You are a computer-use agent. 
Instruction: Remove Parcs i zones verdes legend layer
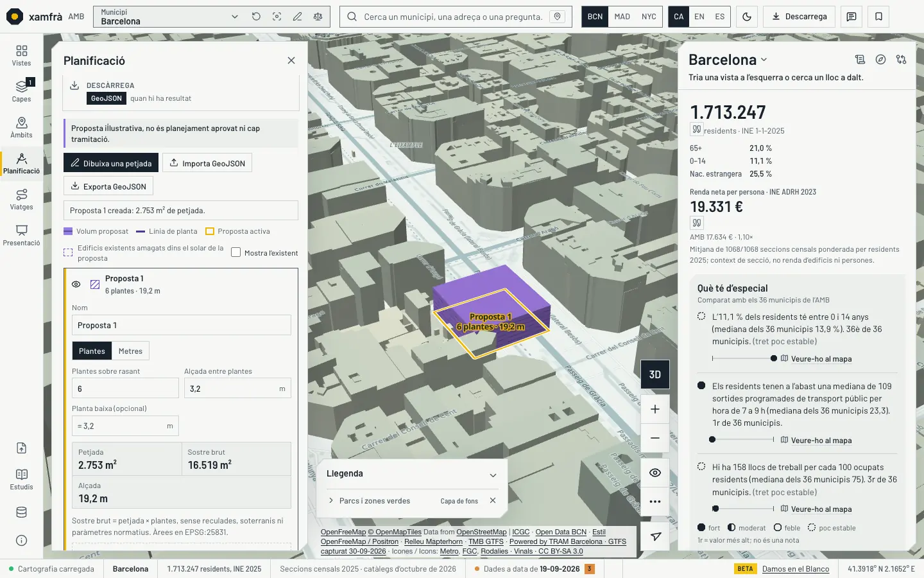pyautogui.click(x=493, y=500)
